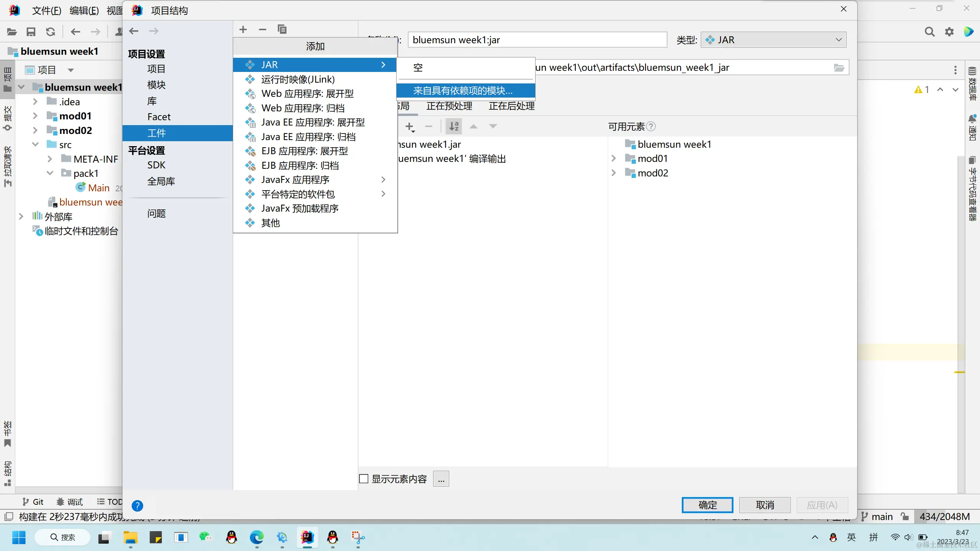Expand mod01 in available elements
980x551 pixels.
point(614,158)
